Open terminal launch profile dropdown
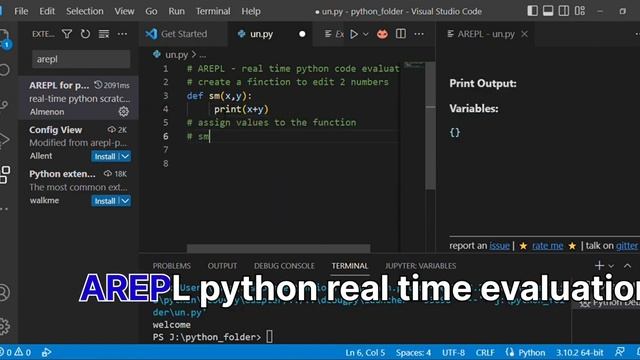640x360 pixels. tap(611, 266)
